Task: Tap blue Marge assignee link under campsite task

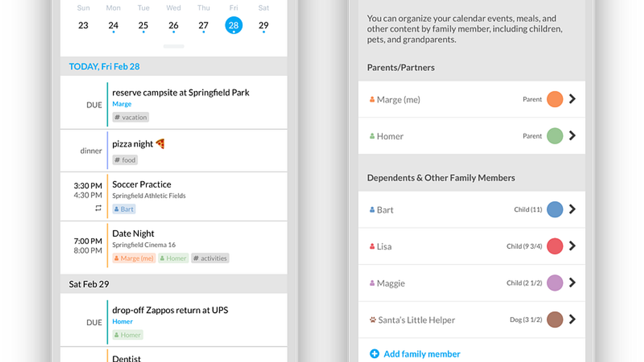Action: (x=122, y=104)
